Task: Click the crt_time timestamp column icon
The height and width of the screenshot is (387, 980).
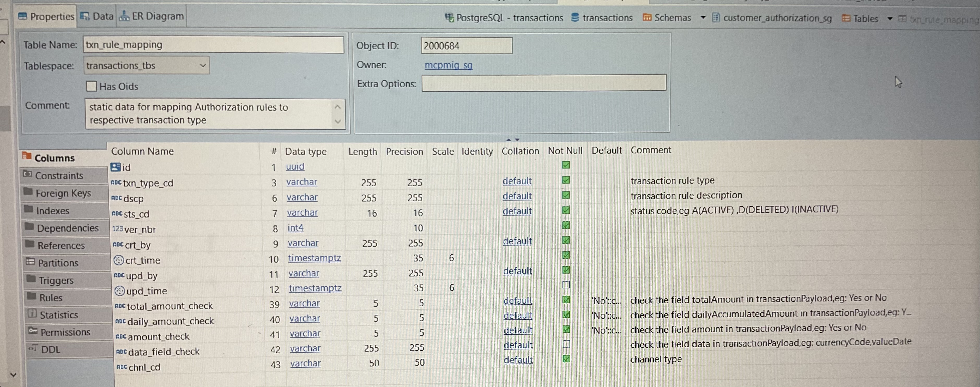Action: pyautogui.click(x=119, y=260)
